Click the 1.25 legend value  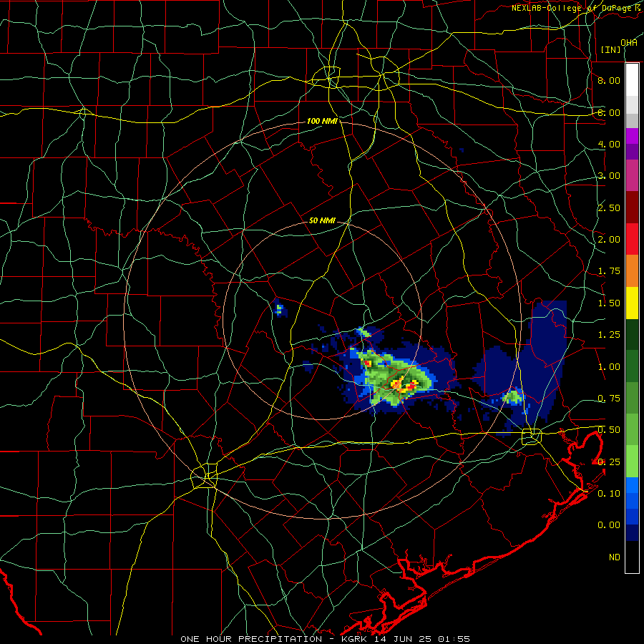pyautogui.click(x=609, y=335)
